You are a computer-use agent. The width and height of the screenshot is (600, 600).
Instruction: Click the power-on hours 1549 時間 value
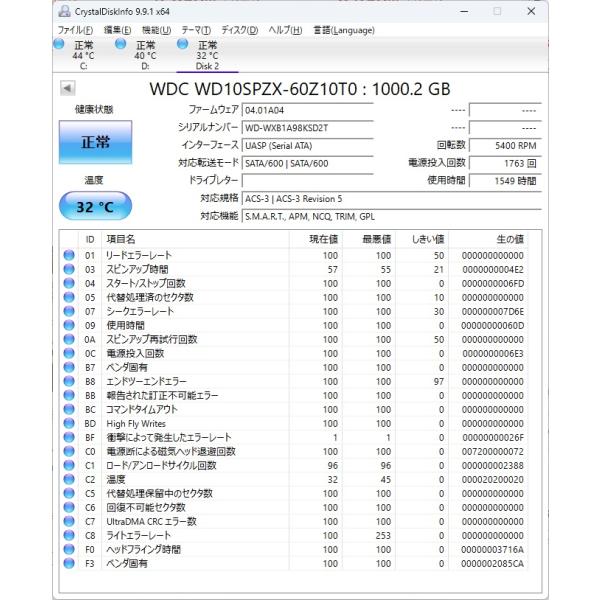pos(505,181)
